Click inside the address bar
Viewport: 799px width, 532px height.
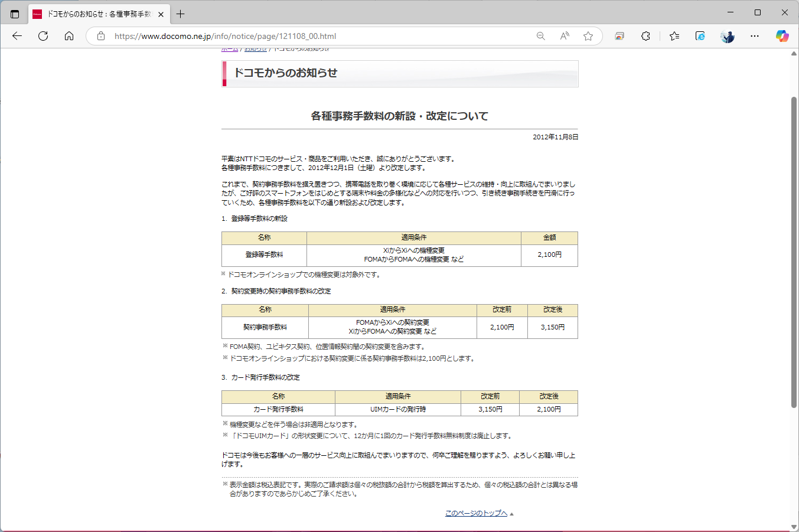[x=295, y=36]
